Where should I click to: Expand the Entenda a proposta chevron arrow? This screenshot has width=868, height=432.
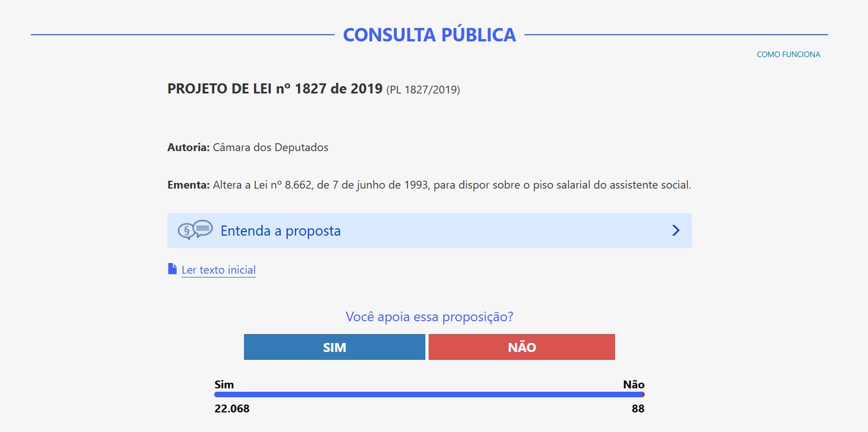tap(675, 231)
